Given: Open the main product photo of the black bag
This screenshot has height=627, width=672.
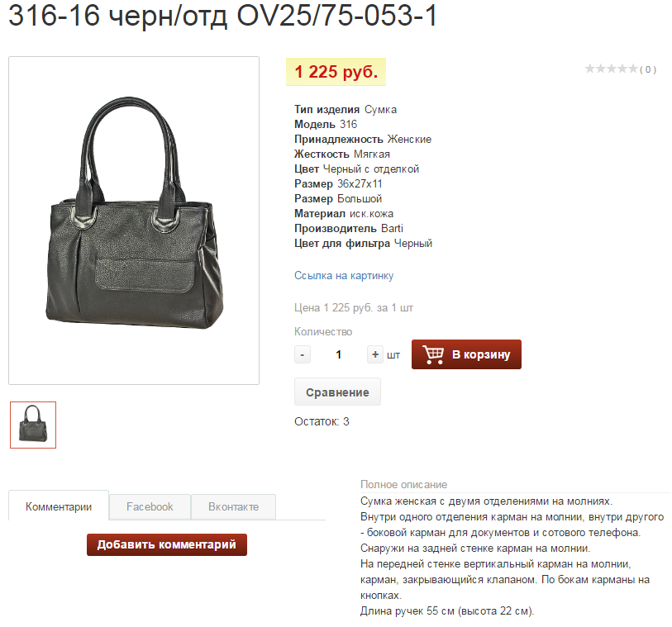Looking at the screenshot, I should 134,221.
